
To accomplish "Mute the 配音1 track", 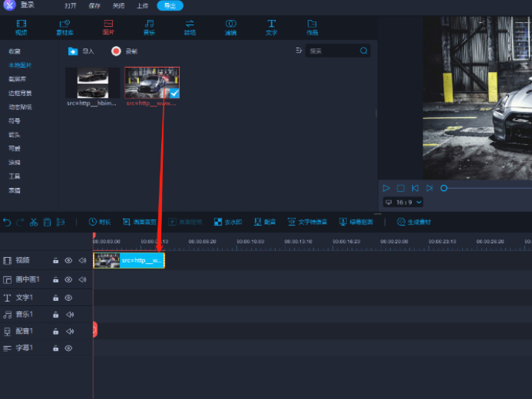I will pyautogui.click(x=70, y=331).
